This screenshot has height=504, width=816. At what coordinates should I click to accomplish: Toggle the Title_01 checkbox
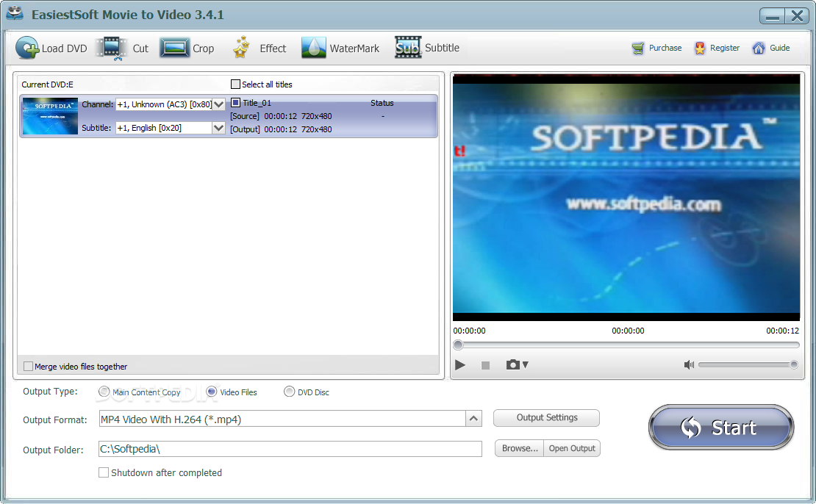tap(236, 102)
